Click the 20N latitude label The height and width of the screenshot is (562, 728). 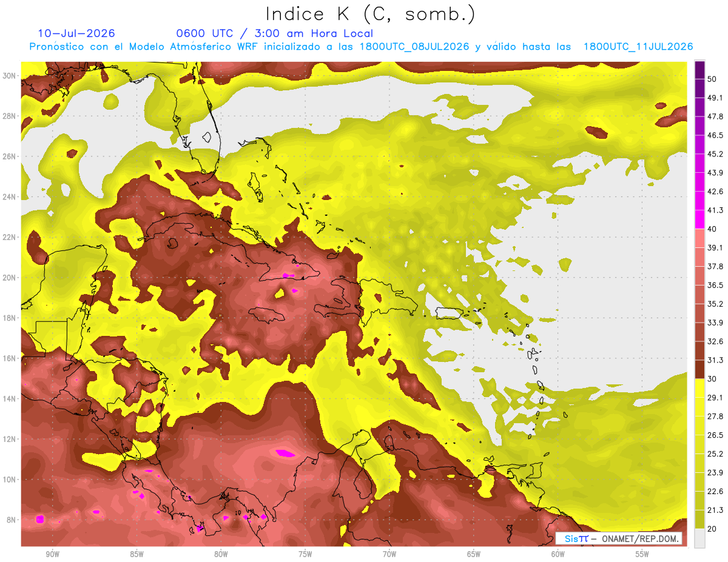pyautogui.click(x=10, y=278)
